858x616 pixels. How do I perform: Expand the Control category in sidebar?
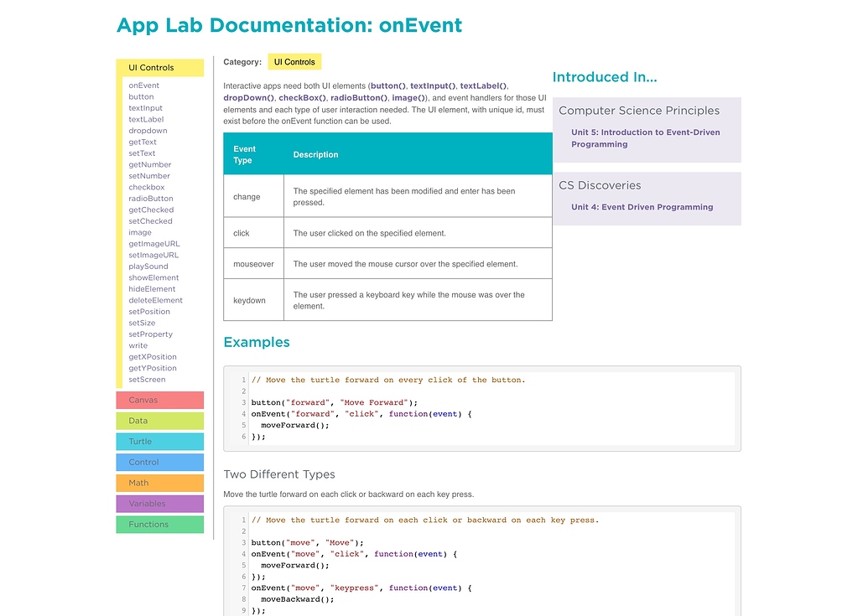tap(159, 462)
